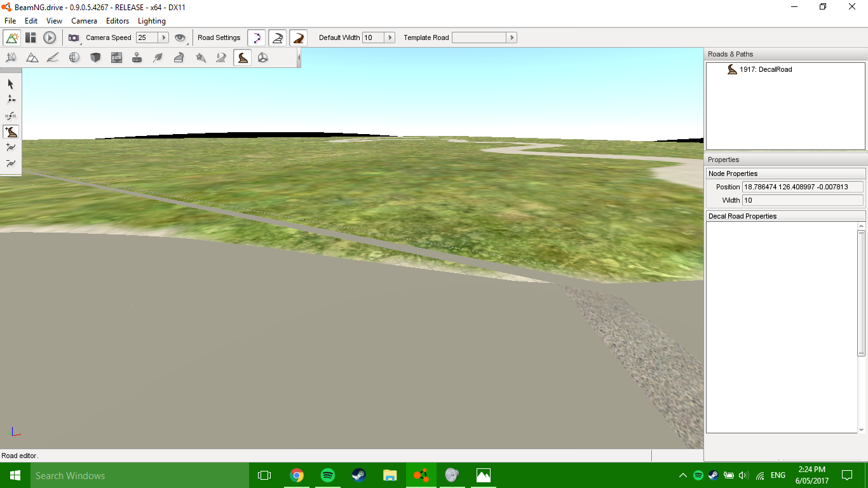Select the Move Point tool

[11, 100]
